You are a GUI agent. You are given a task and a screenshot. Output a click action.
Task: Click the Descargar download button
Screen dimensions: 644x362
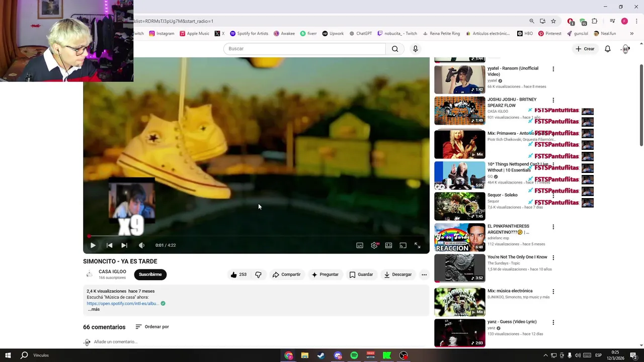(x=398, y=275)
